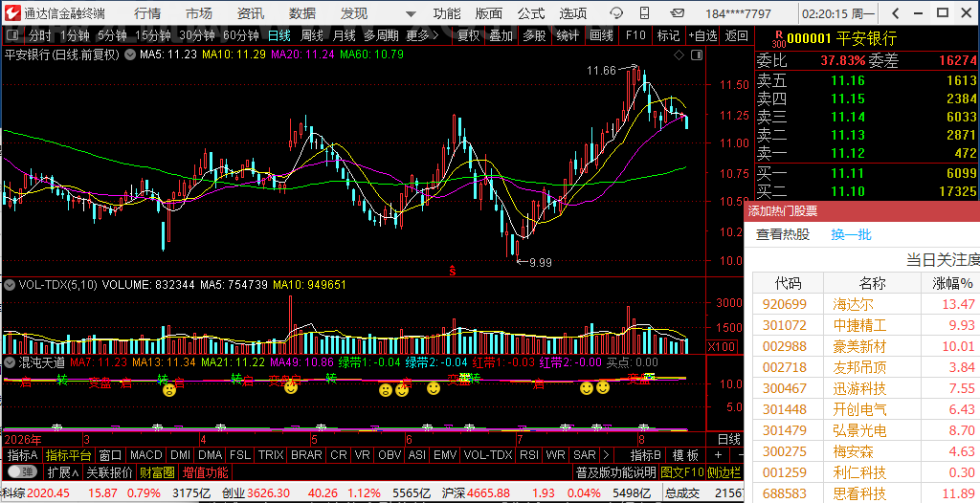Open the 数据 menu

tap(302, 13)
